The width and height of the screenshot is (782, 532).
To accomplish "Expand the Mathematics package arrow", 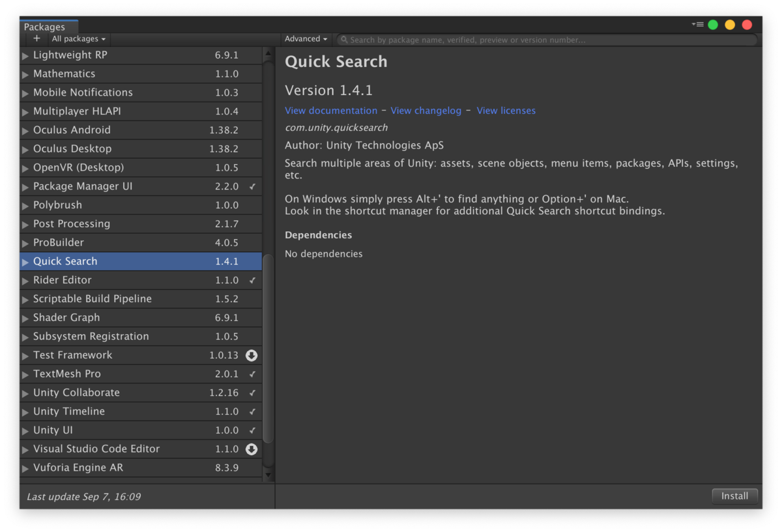I will pos(25,74).
